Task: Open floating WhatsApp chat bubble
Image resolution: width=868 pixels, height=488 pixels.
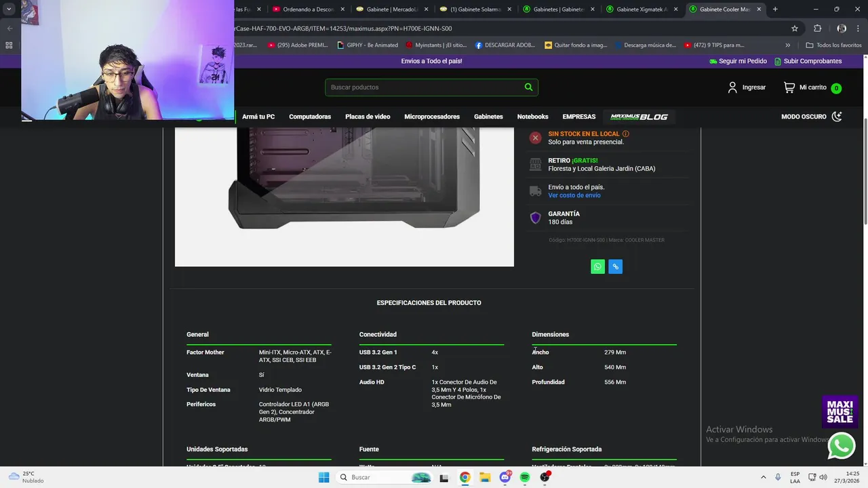Action: click(842, 446)
